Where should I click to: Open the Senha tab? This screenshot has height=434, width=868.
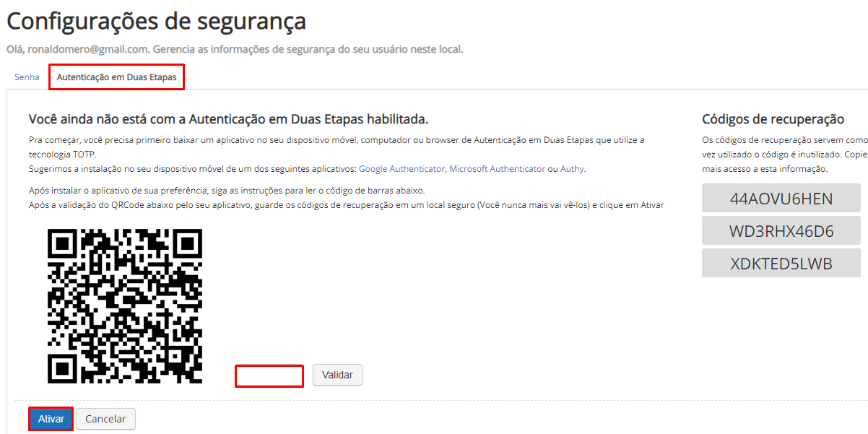(x=27, y=77)
